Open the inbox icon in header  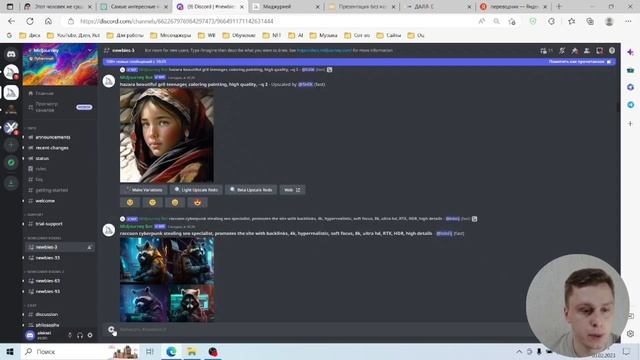(x=599, y=51)
